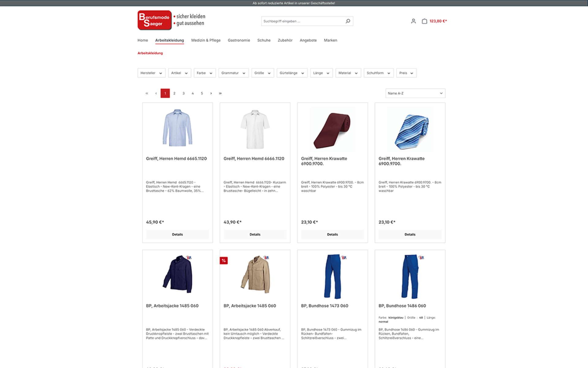The width and height of the screenshot is (588, 368).
Task: Open the Größe filter dropdown
Action: coord(262,73)
